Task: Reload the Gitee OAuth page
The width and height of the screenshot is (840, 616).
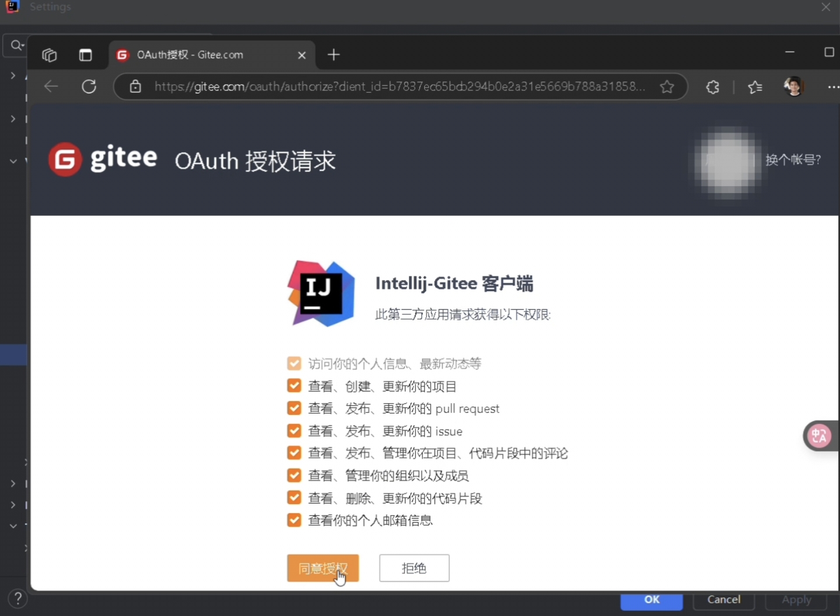Action: [89, 87]
